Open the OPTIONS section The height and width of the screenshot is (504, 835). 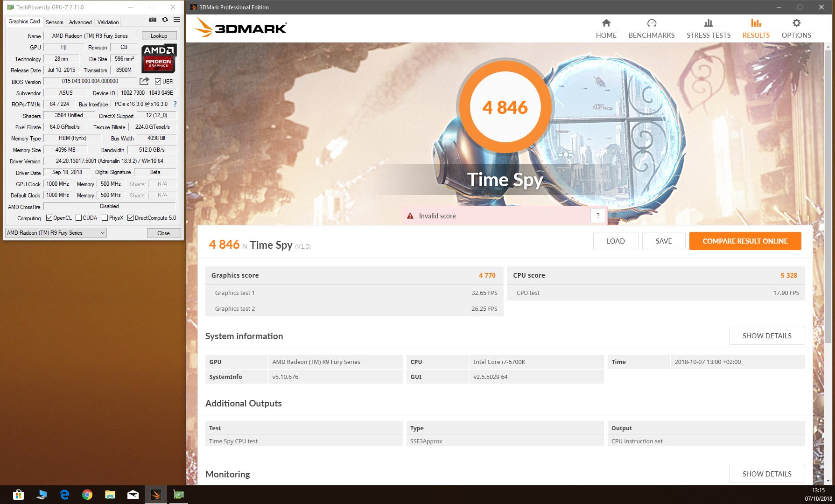[x=796, y=29]
